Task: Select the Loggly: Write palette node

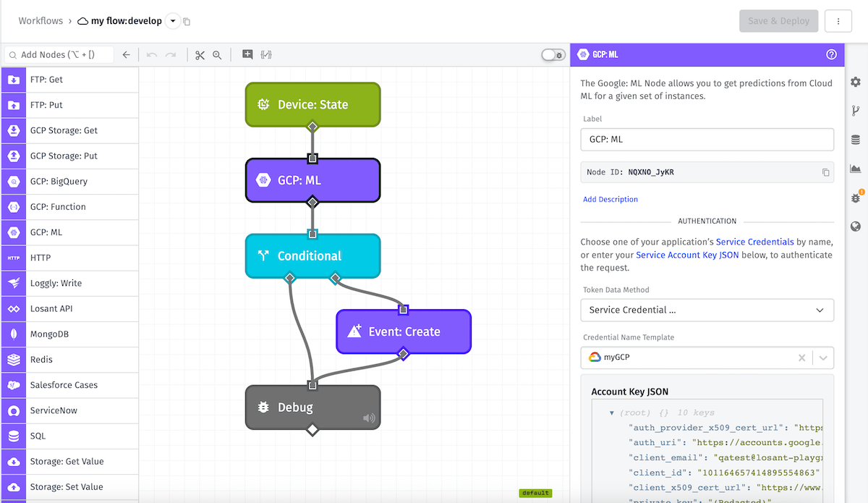Action: click(x=69, y=283)
